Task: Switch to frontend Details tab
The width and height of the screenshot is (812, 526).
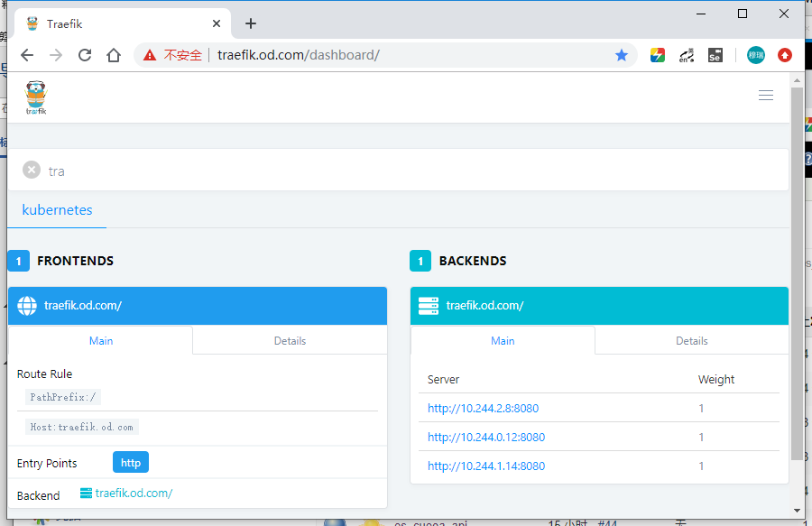Action: pyautogui.click(x=290, y=341)
